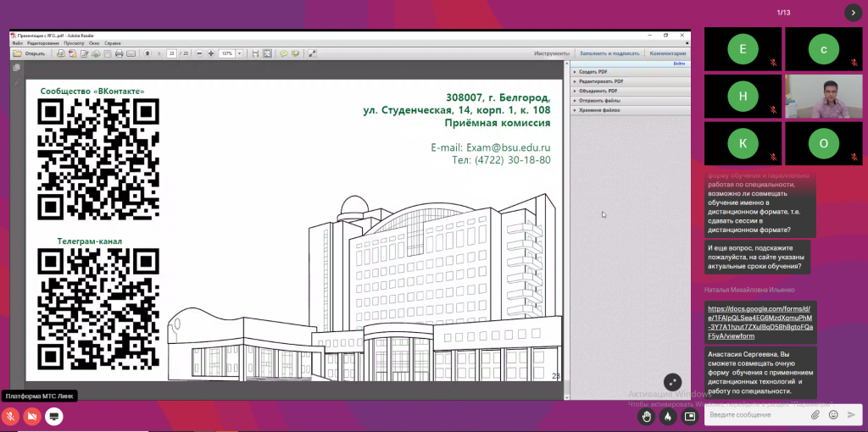
Task: Click the fire reaction button
Action: click(x=668, y=417)
